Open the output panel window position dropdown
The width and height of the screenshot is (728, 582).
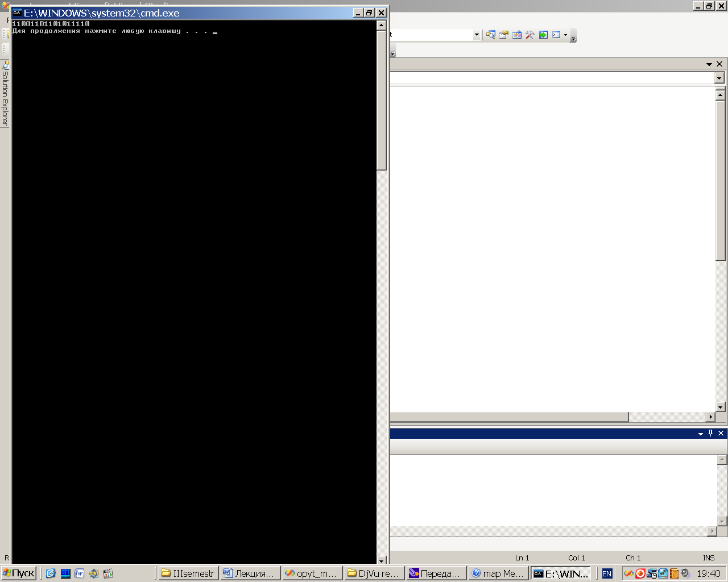click(701, 434)
